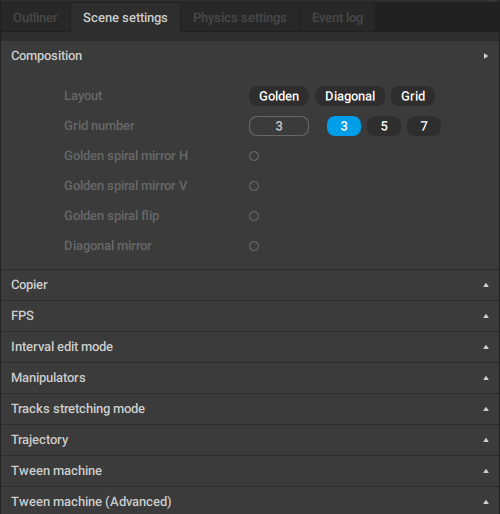Select the Diagonal layout button

[350, 96]
